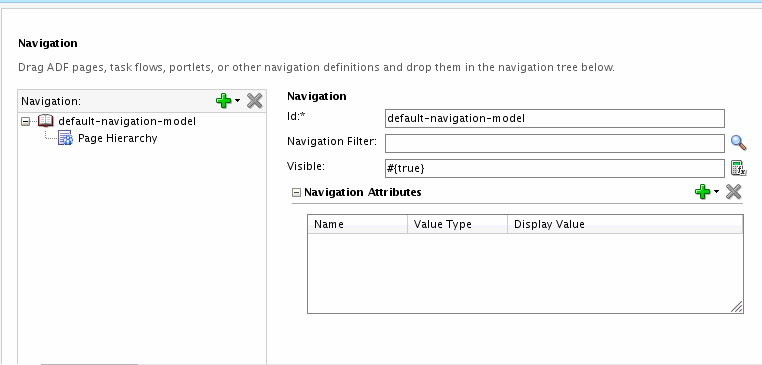Collapse the Navigation Attributes section
762x365 pixels.
296,192
